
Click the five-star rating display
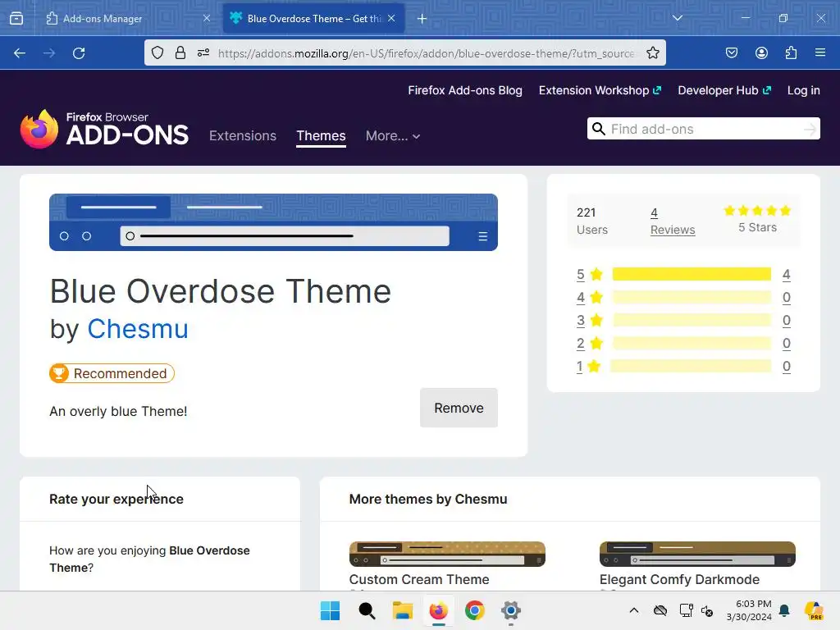click(x=757, y=211)
